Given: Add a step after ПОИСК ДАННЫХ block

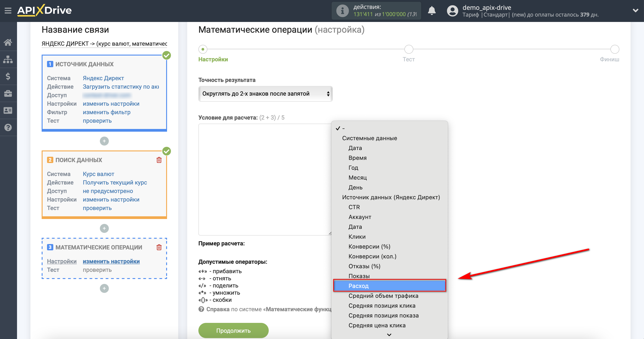Looking at the screenshot, I should point(104,228).
